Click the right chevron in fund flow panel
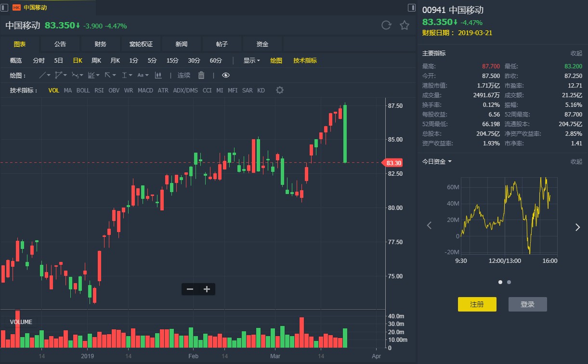 (577, 227)
